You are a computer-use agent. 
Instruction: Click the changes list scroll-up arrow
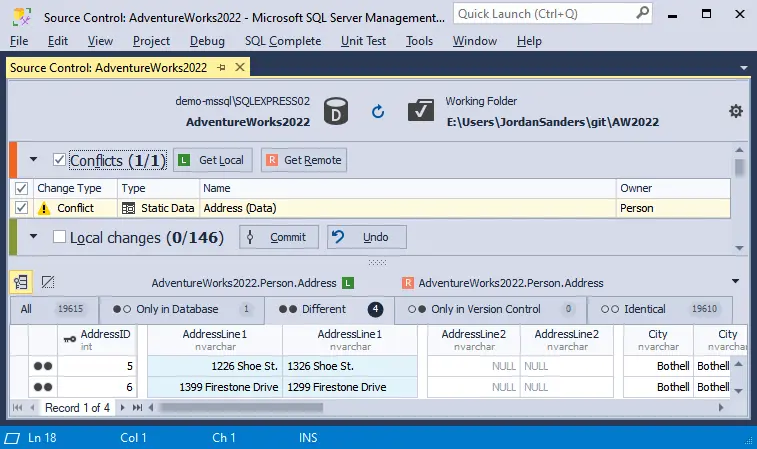pos(739,150)
